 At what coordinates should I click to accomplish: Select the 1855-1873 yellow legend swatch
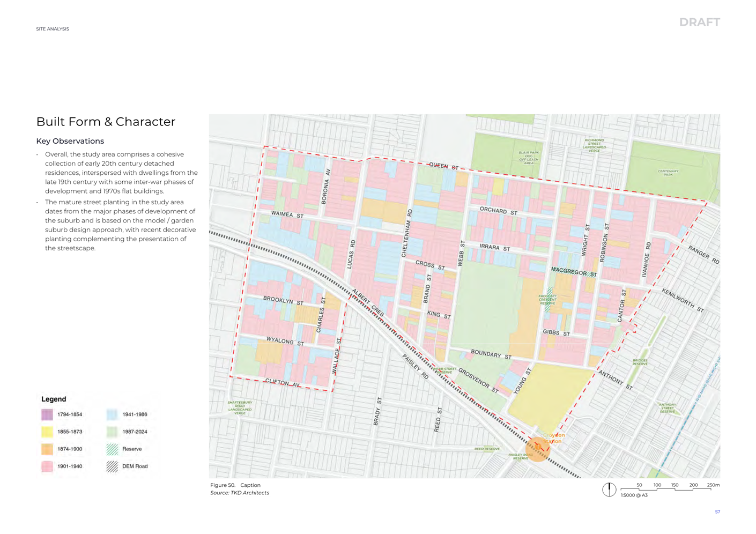(x=47, y=432)
